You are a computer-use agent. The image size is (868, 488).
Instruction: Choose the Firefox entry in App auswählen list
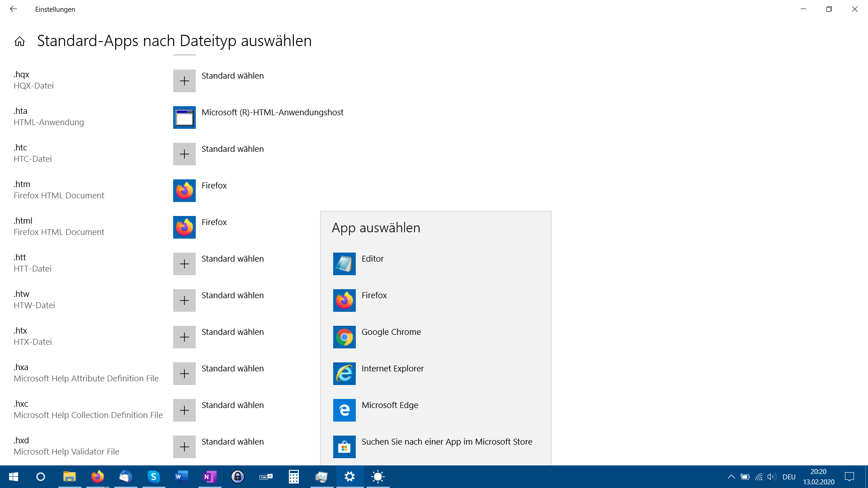pos(374,296)
